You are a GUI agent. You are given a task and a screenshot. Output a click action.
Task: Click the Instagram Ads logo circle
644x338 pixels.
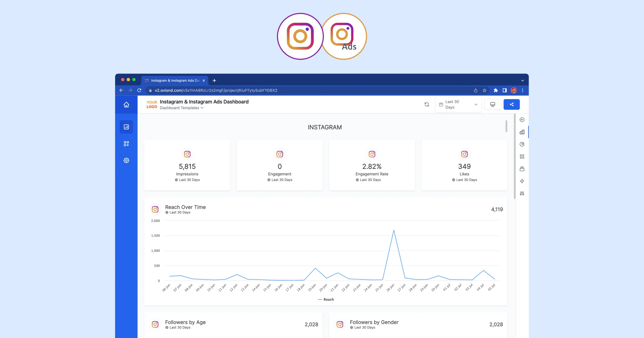pyautogui.click(x=344, y=36)
